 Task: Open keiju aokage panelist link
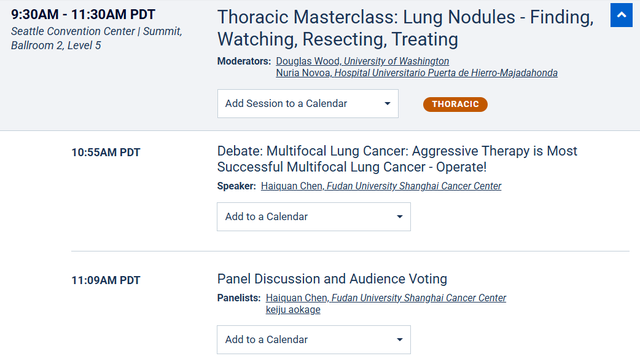pos(293,310)
